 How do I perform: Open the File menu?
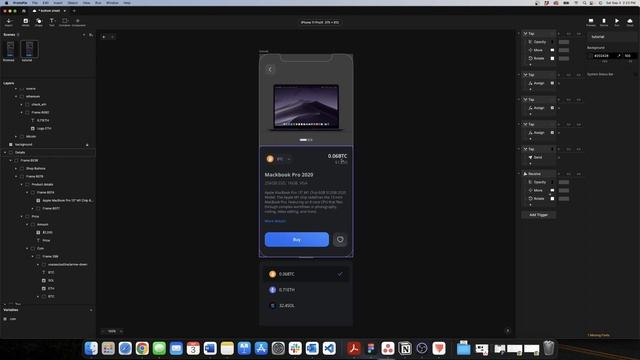point(35,2)
